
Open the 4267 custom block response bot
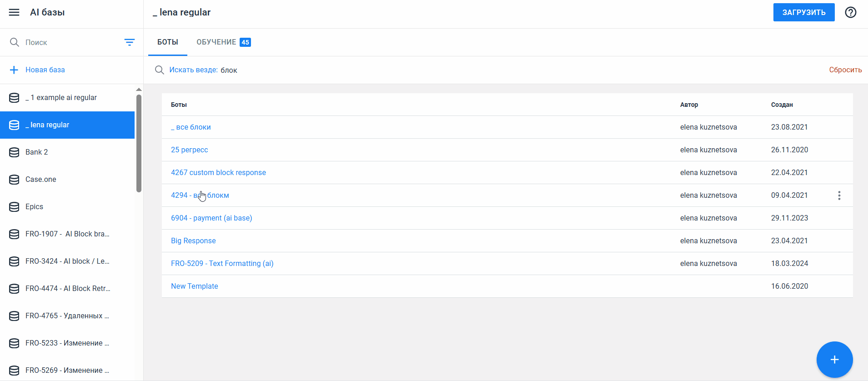[218, 173]
